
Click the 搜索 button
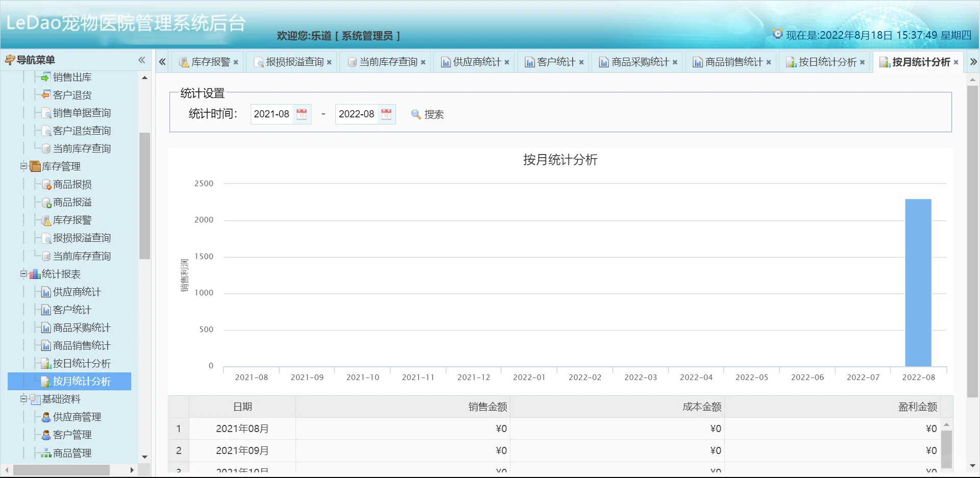click(433, 114)
